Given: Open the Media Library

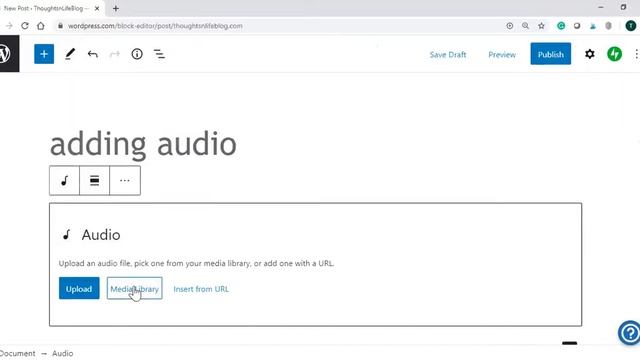Looking at the screenshot, I should click(134, 289).
